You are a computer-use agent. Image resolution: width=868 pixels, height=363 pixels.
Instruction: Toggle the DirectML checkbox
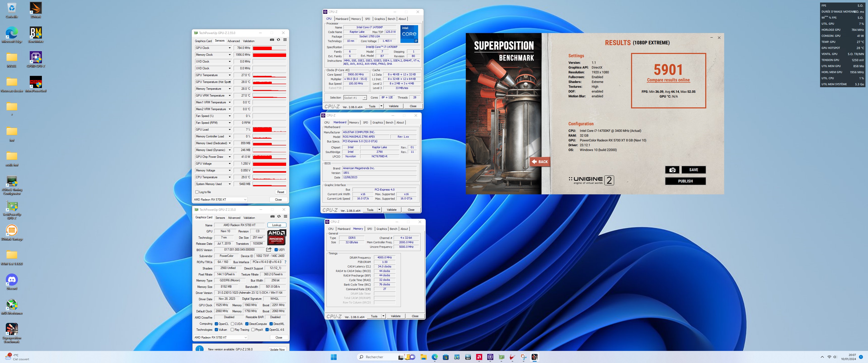click(271, 324)
